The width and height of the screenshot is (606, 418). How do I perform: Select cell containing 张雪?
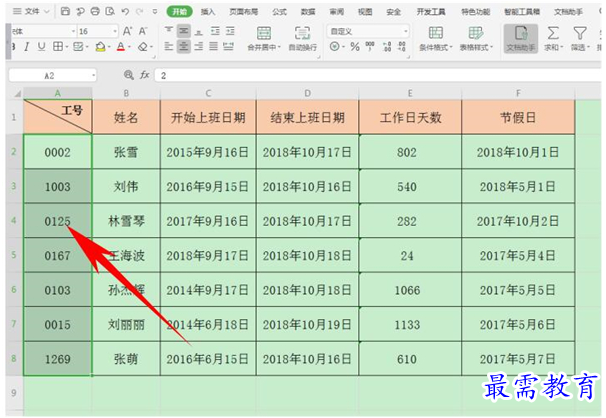point(126,152)
